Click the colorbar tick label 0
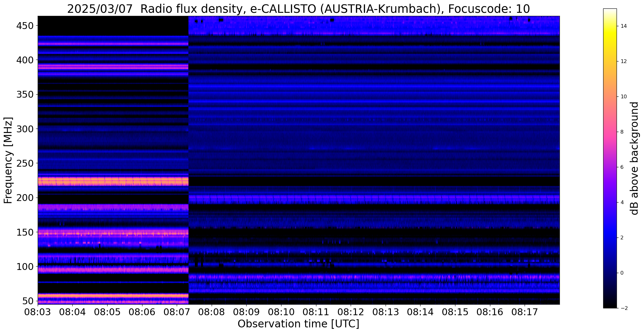This screenshot has width=644, height=333. pos(622,273)
